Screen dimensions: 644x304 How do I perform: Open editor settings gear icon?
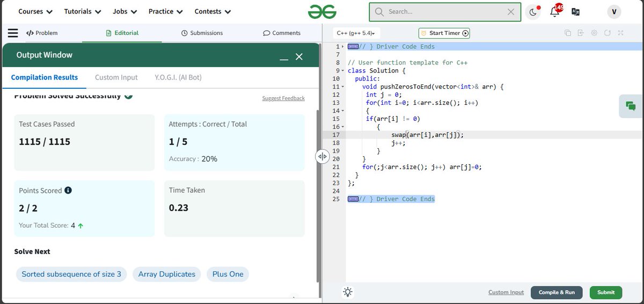[x=594, y=33]
